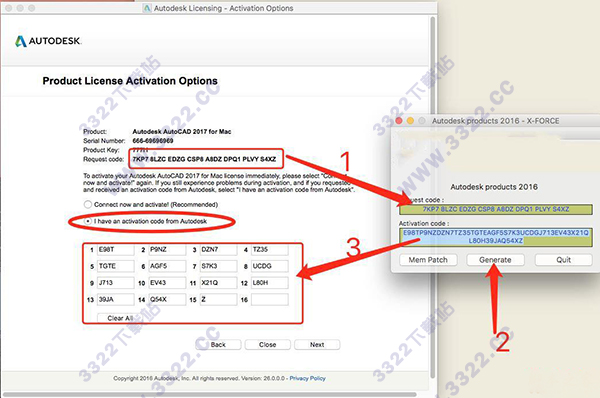
Task: Click the empty activation field 16
Action: tap(269, 300)
